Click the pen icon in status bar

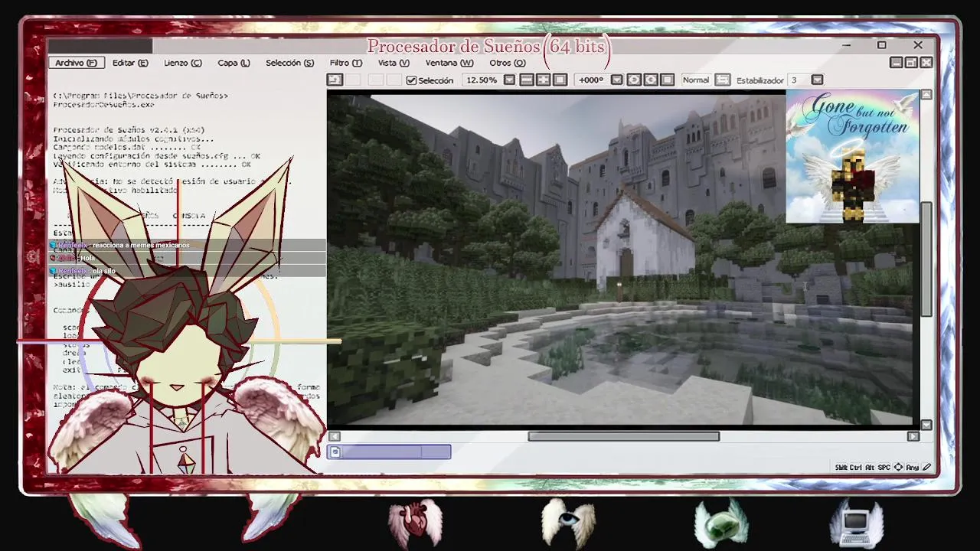[927, 467]
